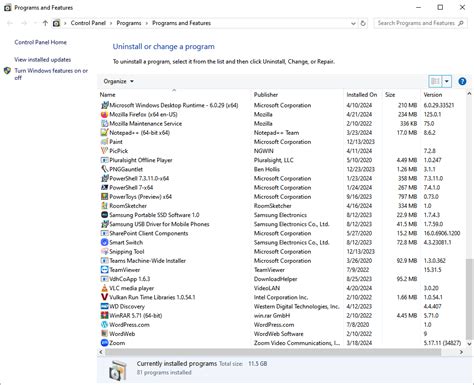This screenshot has width=474, height=385.
Task: Click the Vulkan Run Time Libraries icon
Action: [104, 297]
